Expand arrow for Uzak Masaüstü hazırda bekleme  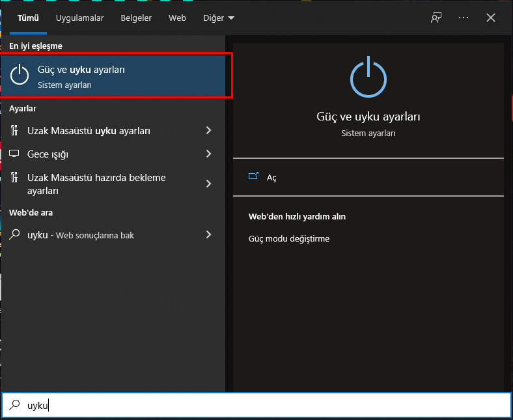coord(209,184)
